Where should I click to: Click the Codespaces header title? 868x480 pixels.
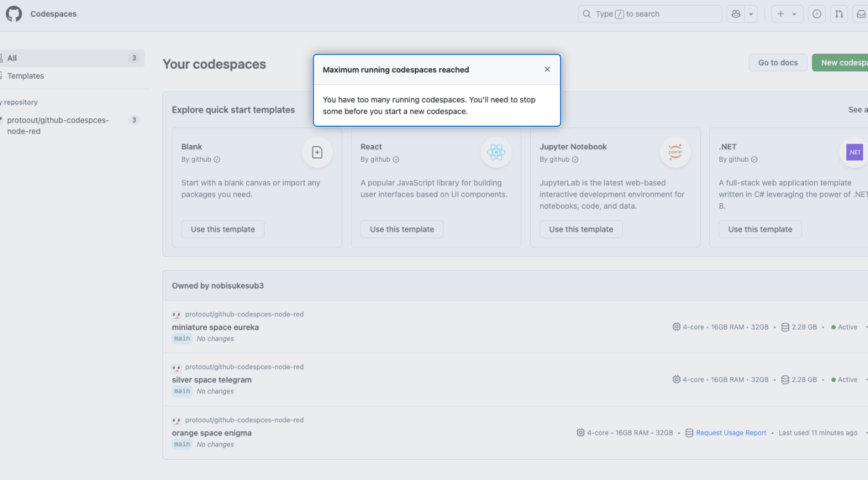54,14
